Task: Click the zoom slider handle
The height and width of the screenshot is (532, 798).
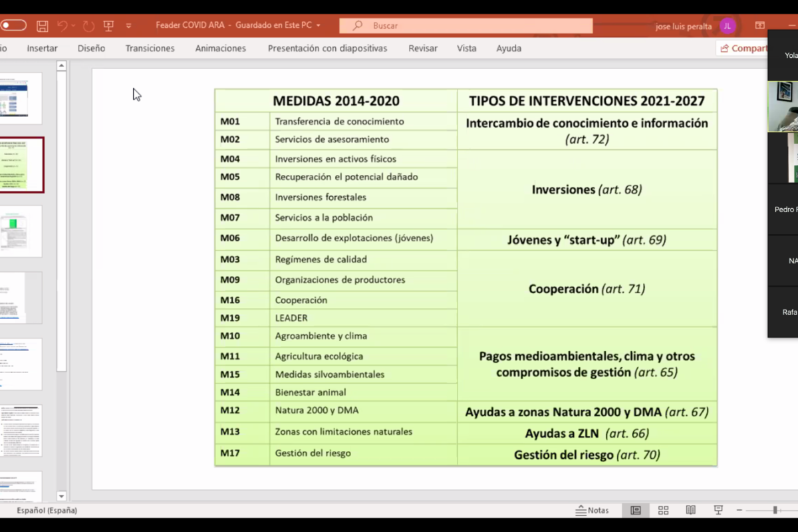Action: tap(775, 510)
